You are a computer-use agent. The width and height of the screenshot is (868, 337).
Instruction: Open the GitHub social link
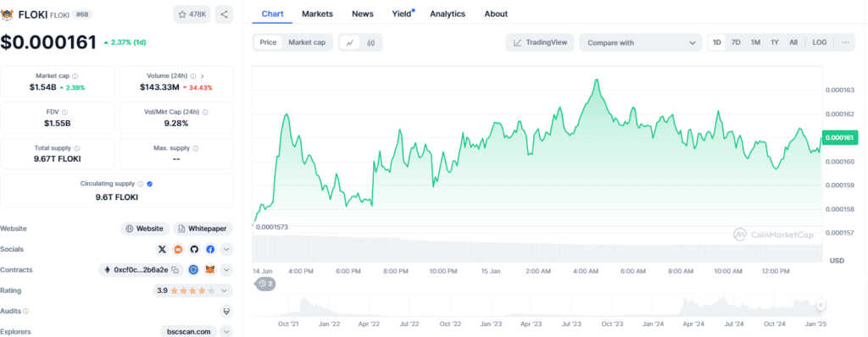194,250
